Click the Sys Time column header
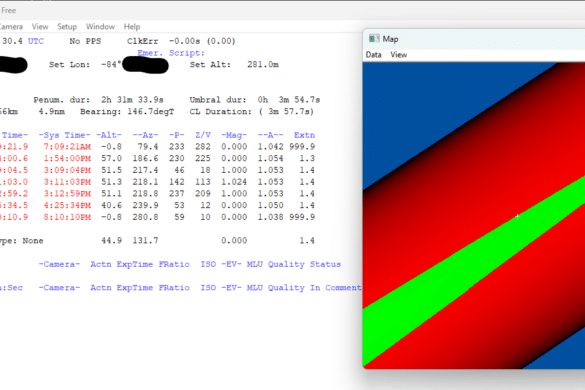 click(x=65, y=135)
